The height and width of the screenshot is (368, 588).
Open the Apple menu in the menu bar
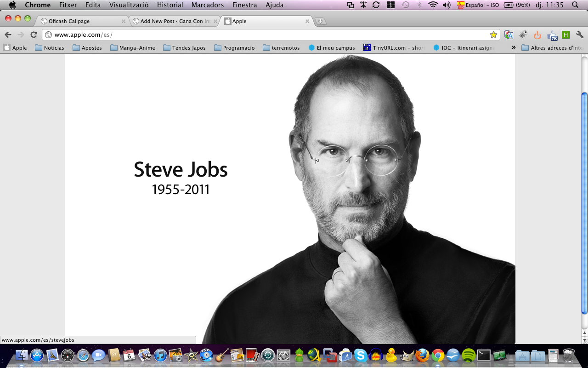(x=12, y=5)
